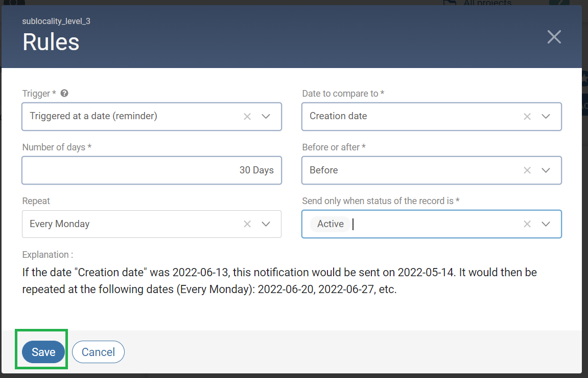Expand the Before or after dropdown
The image size is (588, 378).
[x=546, y=170]
